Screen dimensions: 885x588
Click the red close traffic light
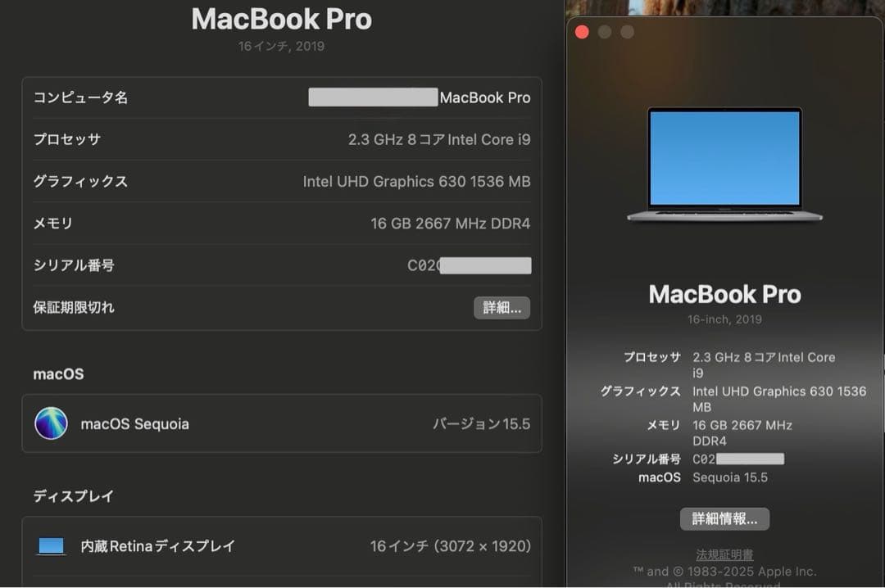582,31
